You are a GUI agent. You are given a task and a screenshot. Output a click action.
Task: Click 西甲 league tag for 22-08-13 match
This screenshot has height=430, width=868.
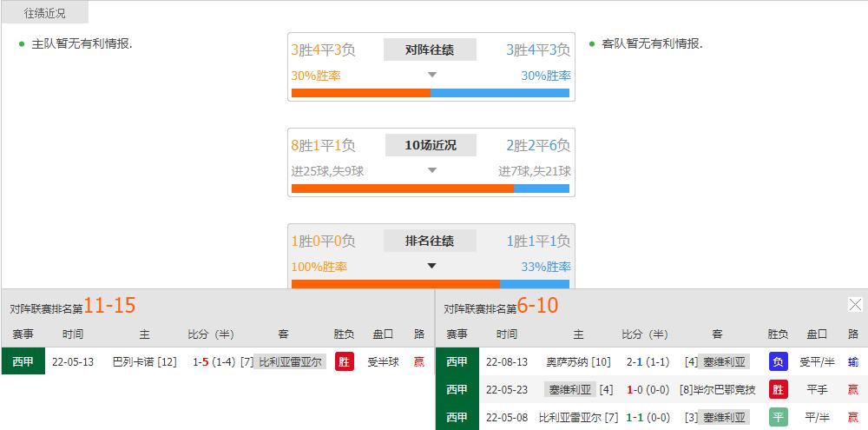coord(457,361)
